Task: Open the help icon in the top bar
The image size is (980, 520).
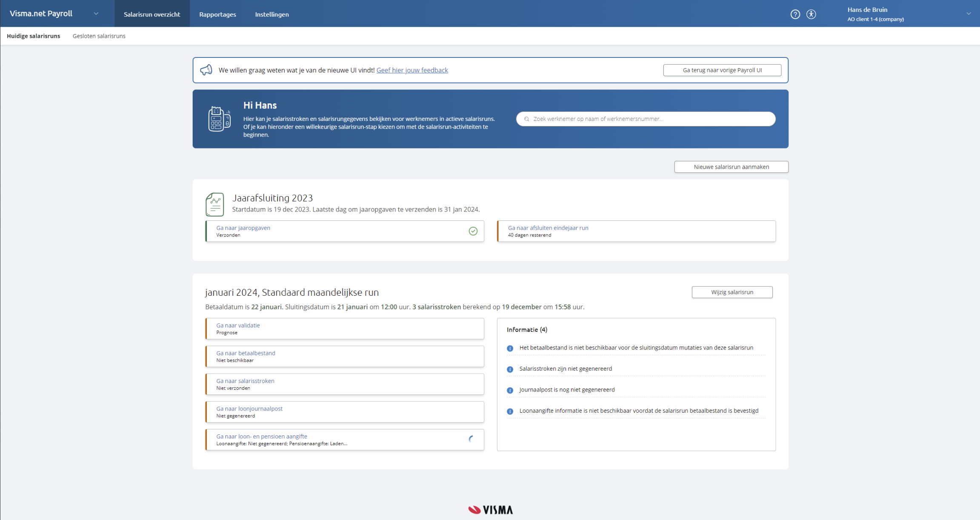Action: click(795, 14)
